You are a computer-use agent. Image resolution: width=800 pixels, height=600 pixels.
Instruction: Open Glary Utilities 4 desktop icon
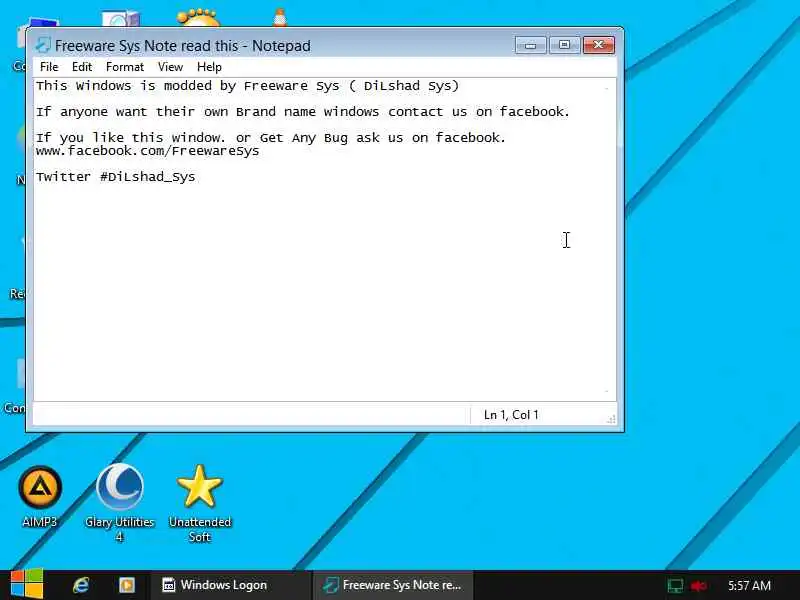point(120,503)
